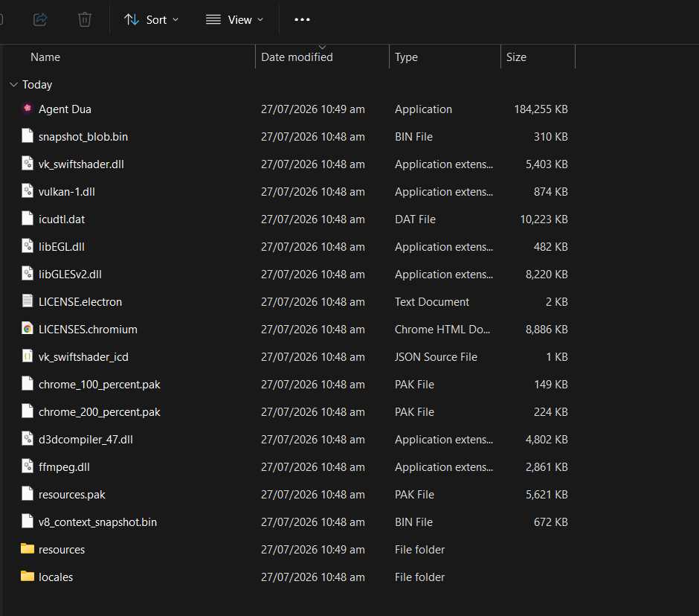Select the LICENSE.electron text document icon

pyautogui.click(x=28, y=301)
